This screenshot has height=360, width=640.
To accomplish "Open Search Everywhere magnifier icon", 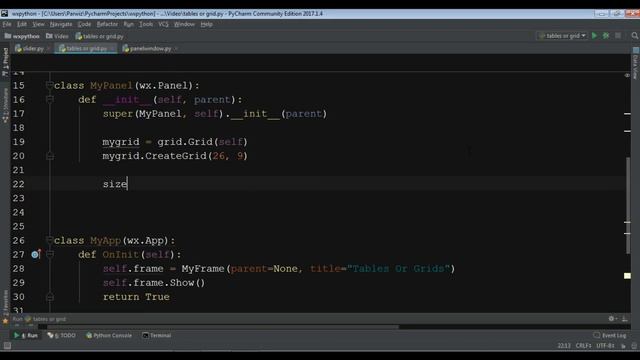I will coord(635,36).
